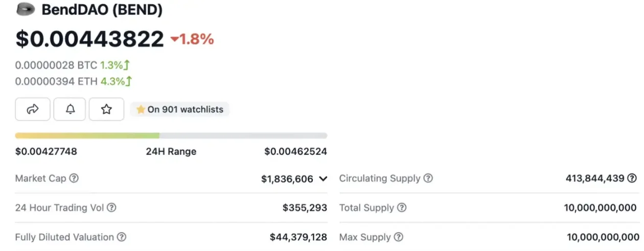
Task: Click the $0.00443822 price heading
Action: coord(89,39)
